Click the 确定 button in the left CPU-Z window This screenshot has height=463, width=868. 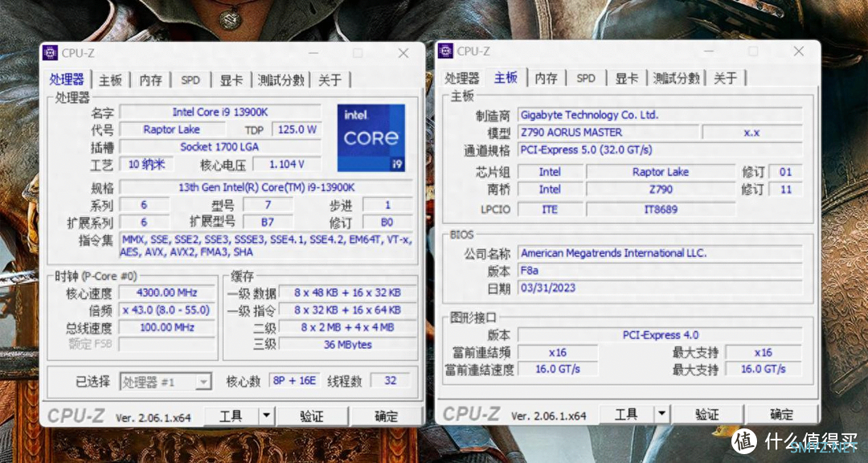[x=386, y=416]
